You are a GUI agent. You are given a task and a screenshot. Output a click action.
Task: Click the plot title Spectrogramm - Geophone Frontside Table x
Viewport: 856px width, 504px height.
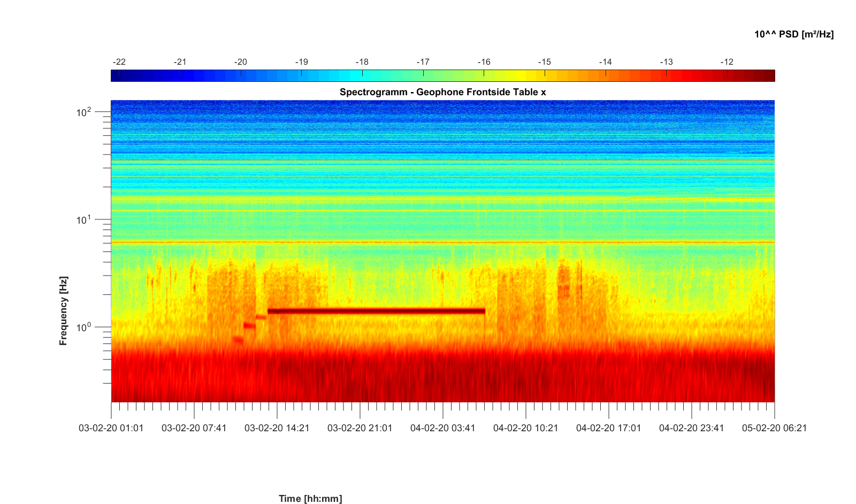click(x=442, y=92)
